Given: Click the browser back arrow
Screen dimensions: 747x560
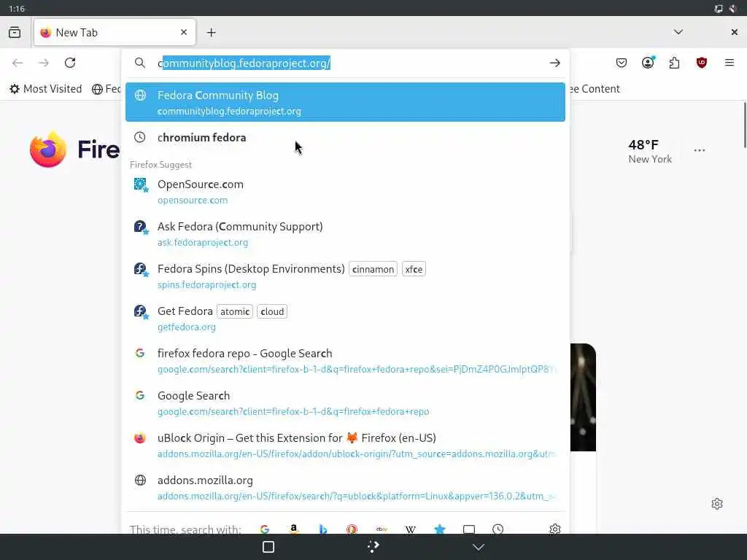Looking at the screenshot, I should [18, 63].
